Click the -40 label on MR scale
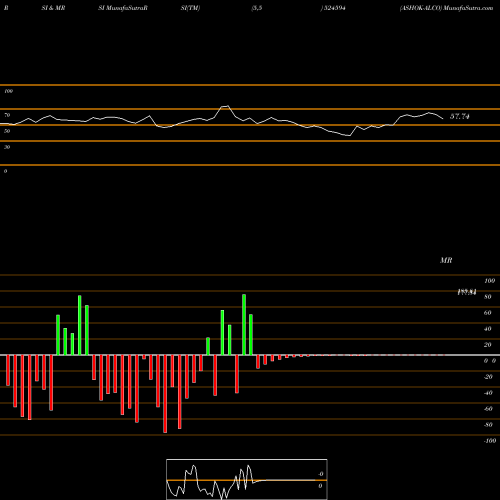 (488, 393)
